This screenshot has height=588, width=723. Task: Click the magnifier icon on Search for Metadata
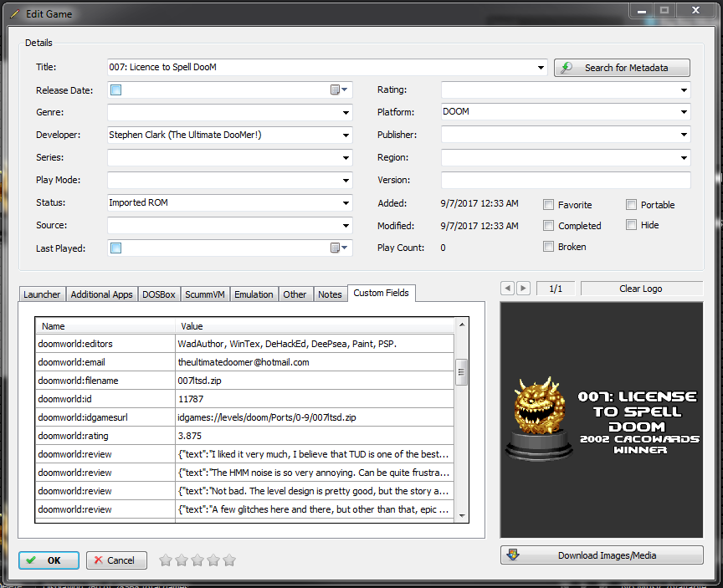(567, 68)
